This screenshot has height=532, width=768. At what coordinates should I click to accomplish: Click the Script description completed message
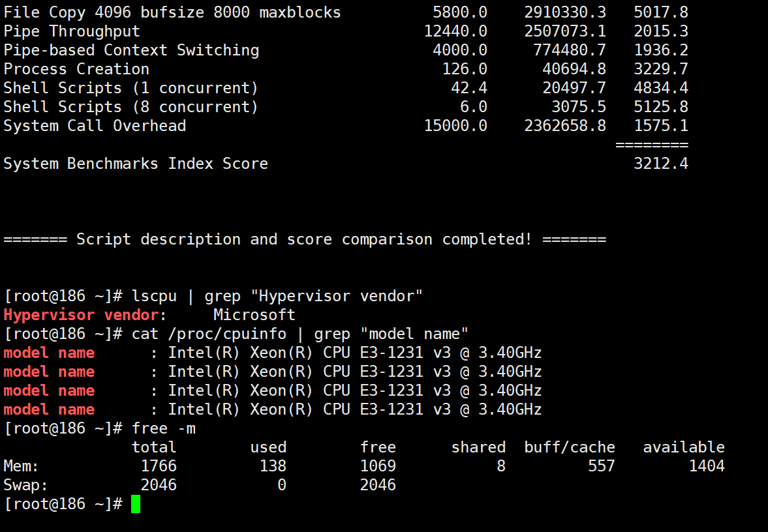point(305,239)
